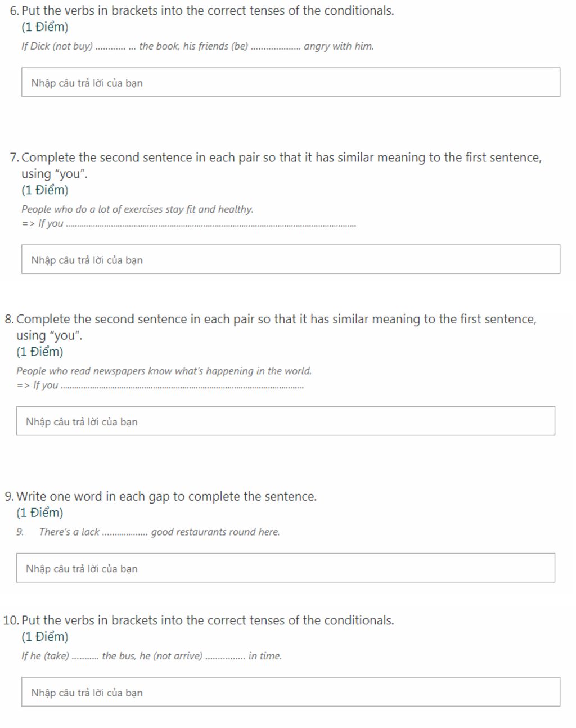Click the 'There's a lack' sentence
Screen dimensions: 576x728
click(159, 532)
